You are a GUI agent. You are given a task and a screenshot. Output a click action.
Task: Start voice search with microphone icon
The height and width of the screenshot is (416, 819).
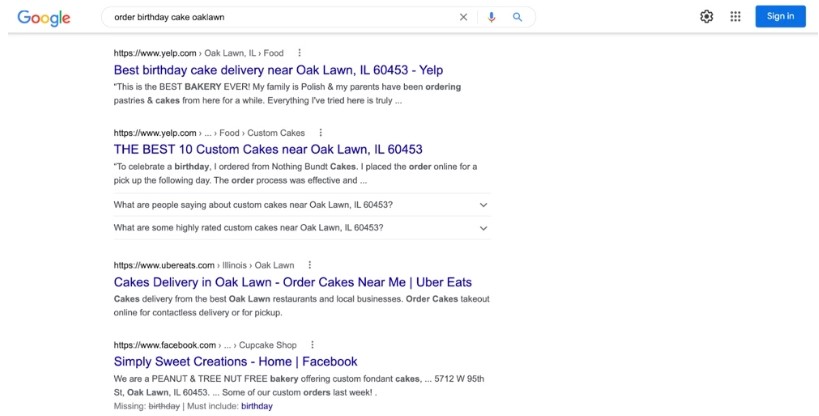tap(491, 17)
